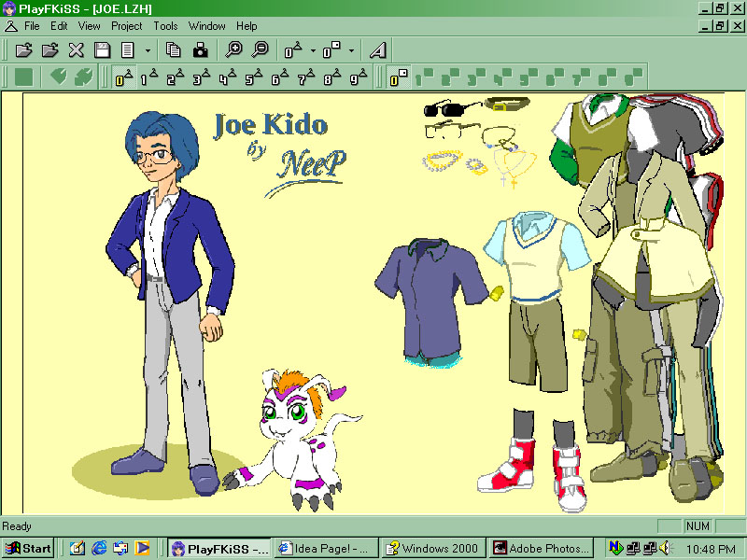The width and height of the screenshot is (747, 560).
Task: Open the dropdown beside the top palette icon
Action: point(352,50)
